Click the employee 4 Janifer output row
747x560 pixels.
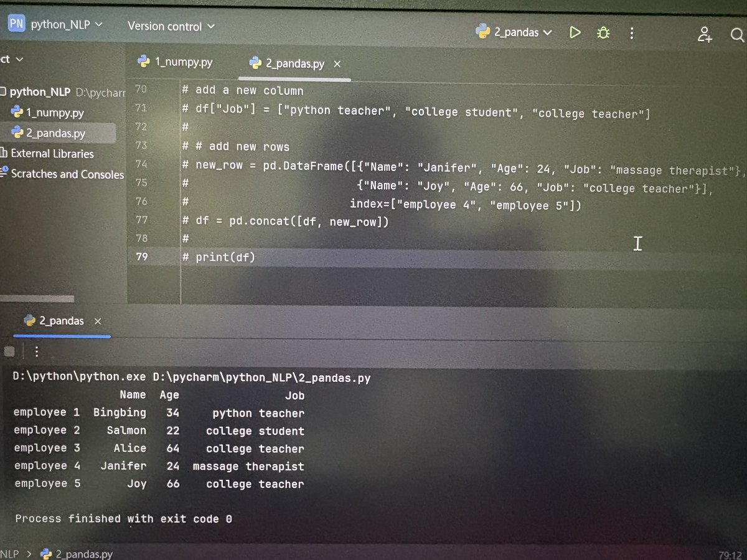click(159, 465)
